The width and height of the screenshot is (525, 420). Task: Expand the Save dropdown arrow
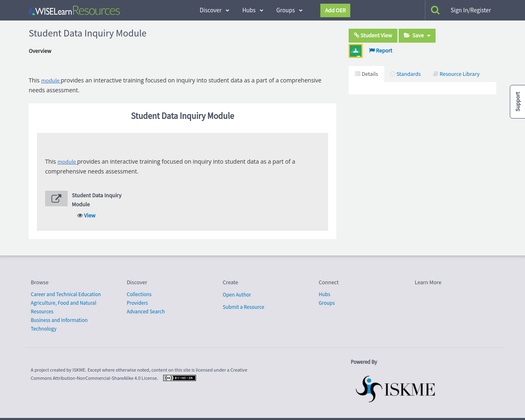tap(428, 35)
